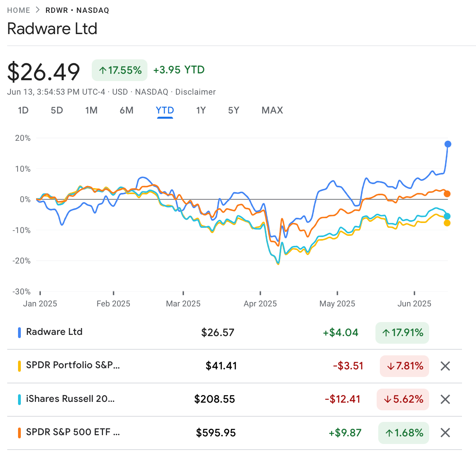Click the $208.55 price value
Viewport: 476px width, 454px height.
click(215, 399)
